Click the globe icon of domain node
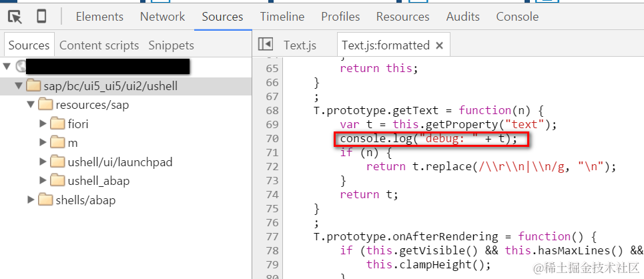 21,66
